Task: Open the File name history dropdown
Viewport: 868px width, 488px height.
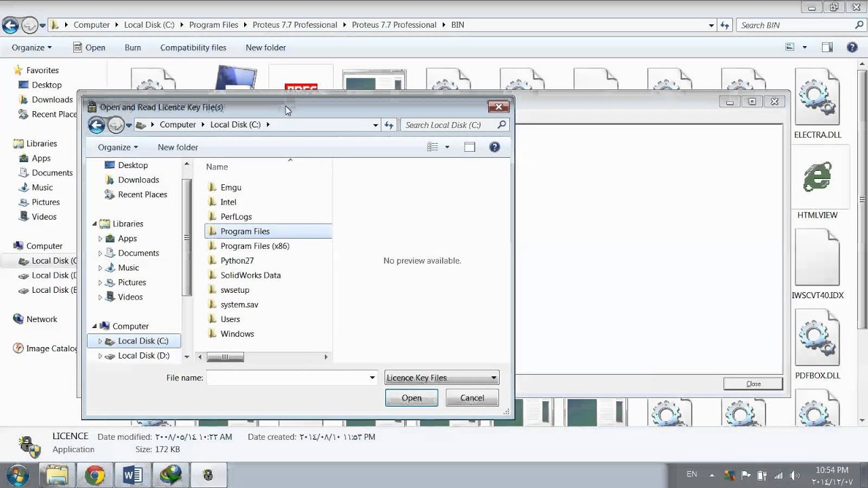Action: tap(372, 378)
